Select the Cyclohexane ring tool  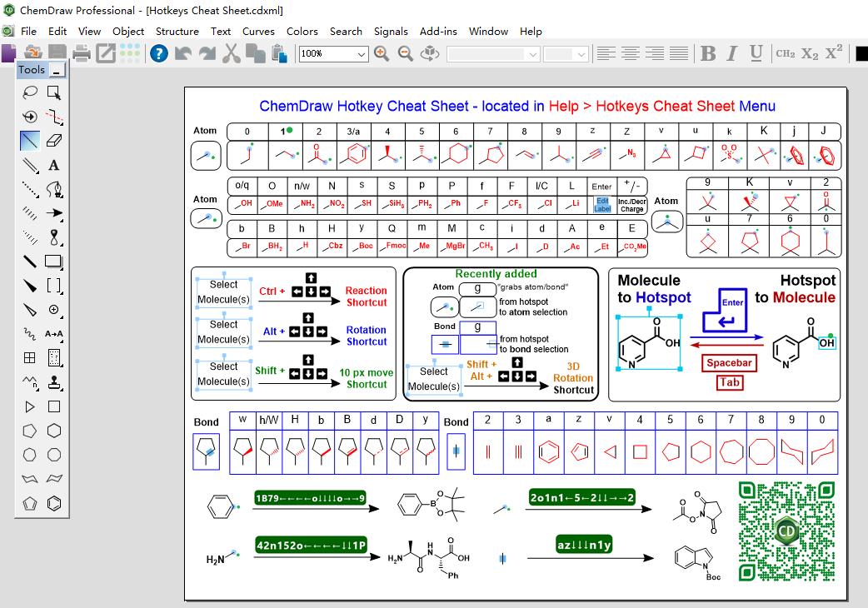tap(54, 431)
